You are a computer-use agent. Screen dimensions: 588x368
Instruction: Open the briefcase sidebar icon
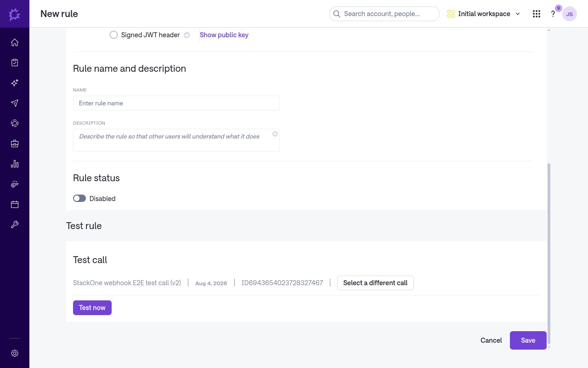point(15,144)
